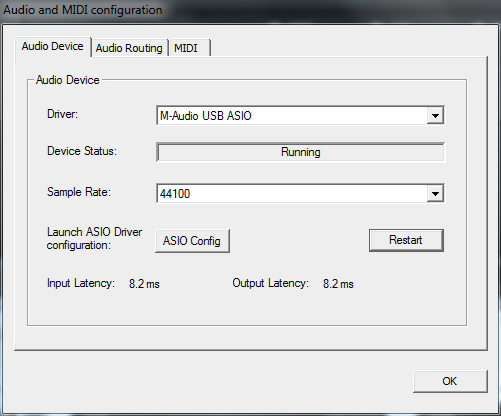The image size is (501, 416).
Task: Click the Driver label
Action: 62,114
